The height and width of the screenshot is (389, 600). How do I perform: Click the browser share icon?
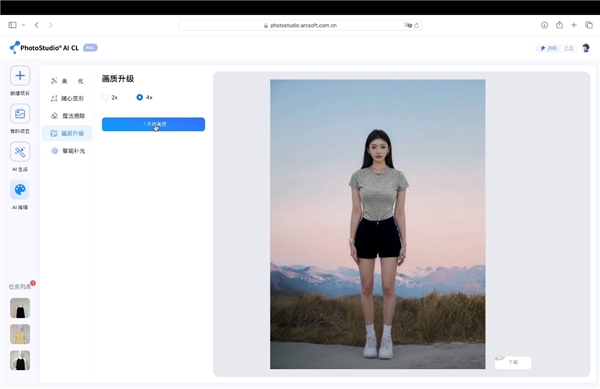coord(559,25)
